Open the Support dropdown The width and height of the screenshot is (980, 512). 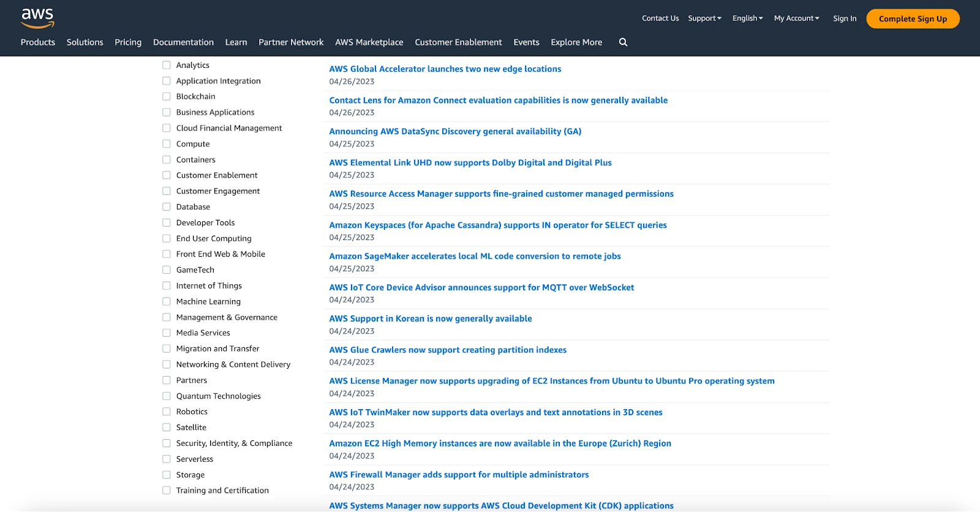pyautogui.click(x=704, y=18)
